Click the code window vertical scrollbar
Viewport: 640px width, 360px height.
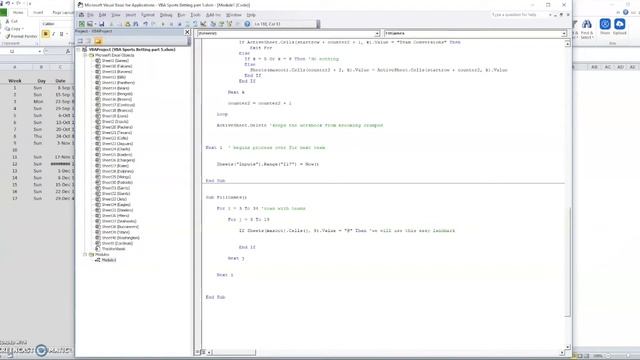point(567,261)
